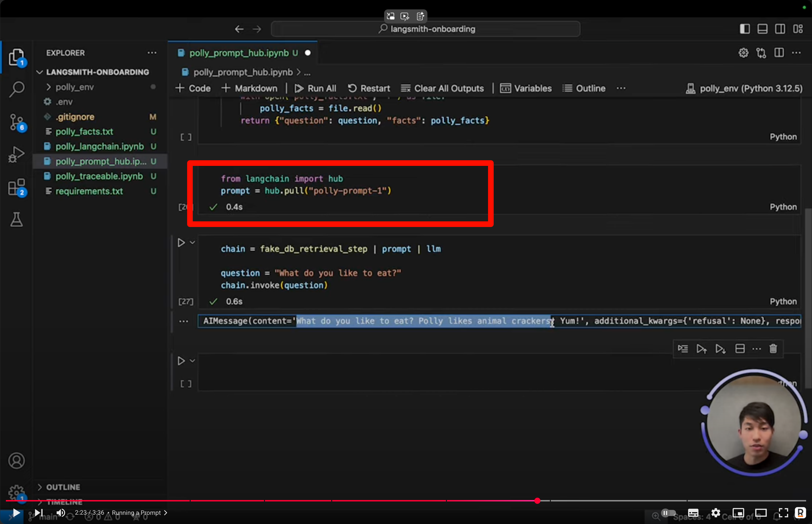The height and width of the screenshot is (524, 812).
Task: Open polly_langchain.ipynb notebook
Action: (99, 147)
